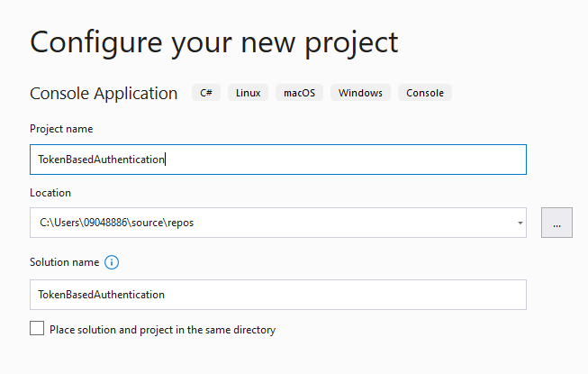The width and height of the screenshot is (588, 374).
Task: Click the Solution name info icon
Action: coord(112,263)
